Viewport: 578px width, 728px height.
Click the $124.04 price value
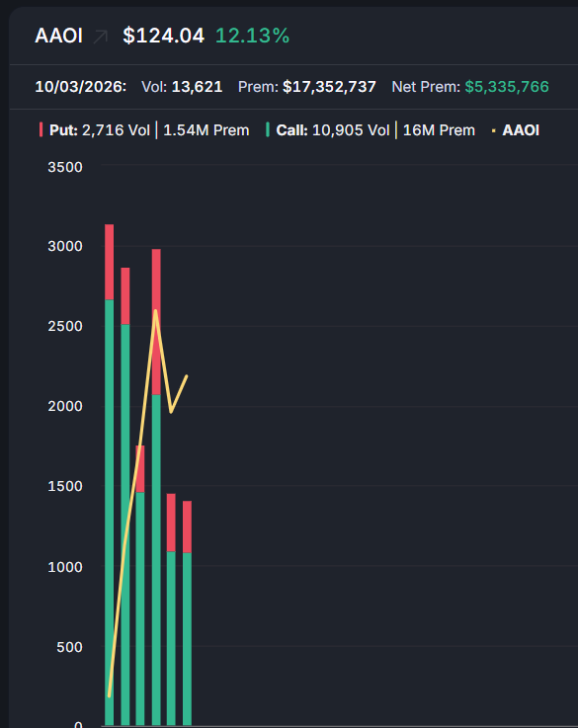(163, 36)
